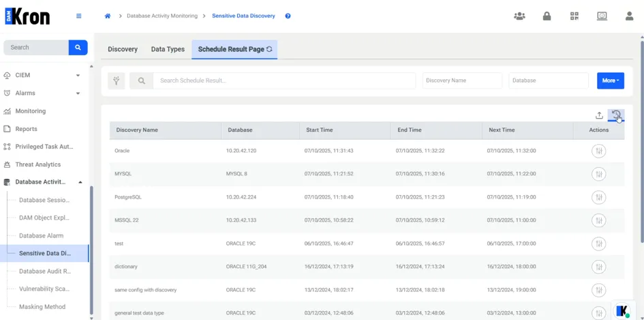Image resolution: width=644 pixels, height=320 pixels.
Task: Open Database Audit submenu item
Action: pos(44,272)
